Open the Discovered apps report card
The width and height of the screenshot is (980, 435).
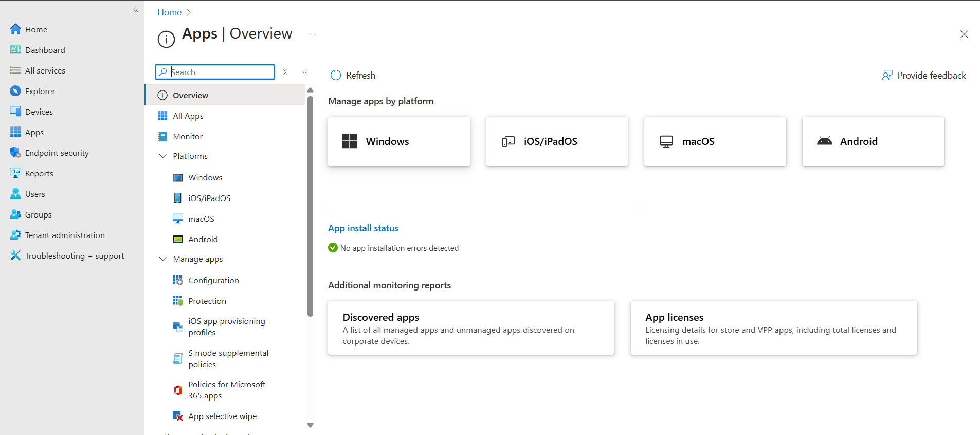coord(471,328)
